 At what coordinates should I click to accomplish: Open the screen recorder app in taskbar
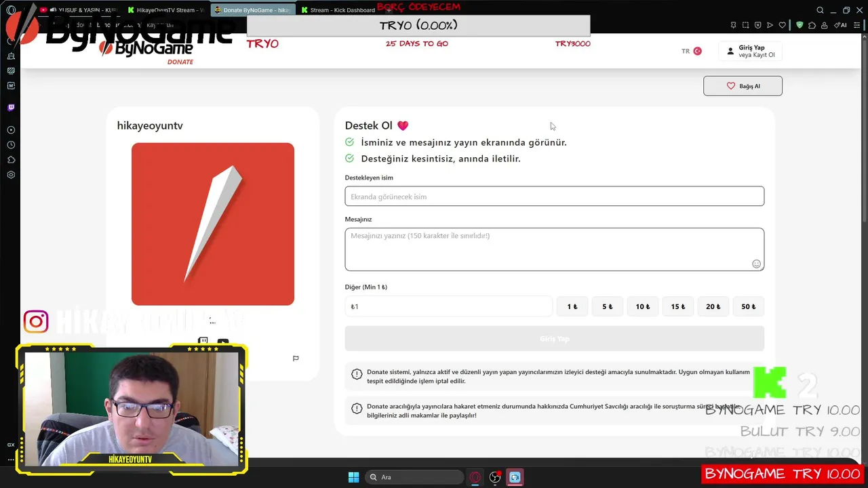(515, 477)
